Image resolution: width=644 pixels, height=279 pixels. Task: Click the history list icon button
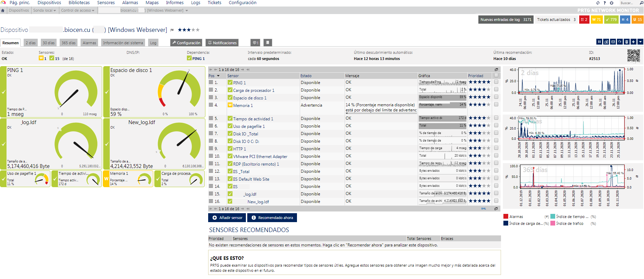267,43
